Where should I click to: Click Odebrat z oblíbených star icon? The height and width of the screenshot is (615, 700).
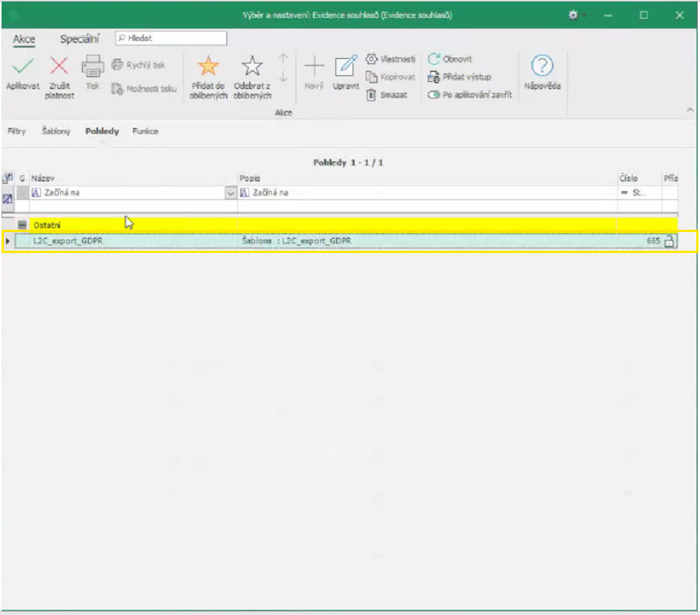pos(252,67)
